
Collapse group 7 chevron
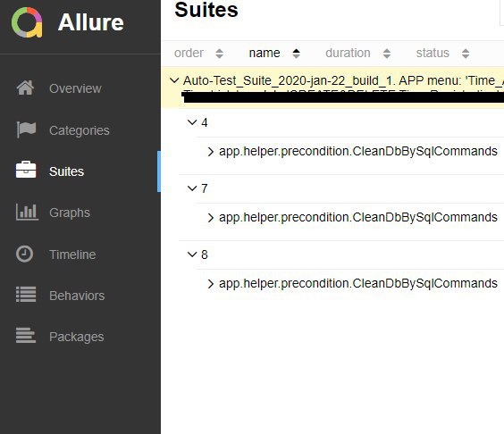tap(192, 188)
